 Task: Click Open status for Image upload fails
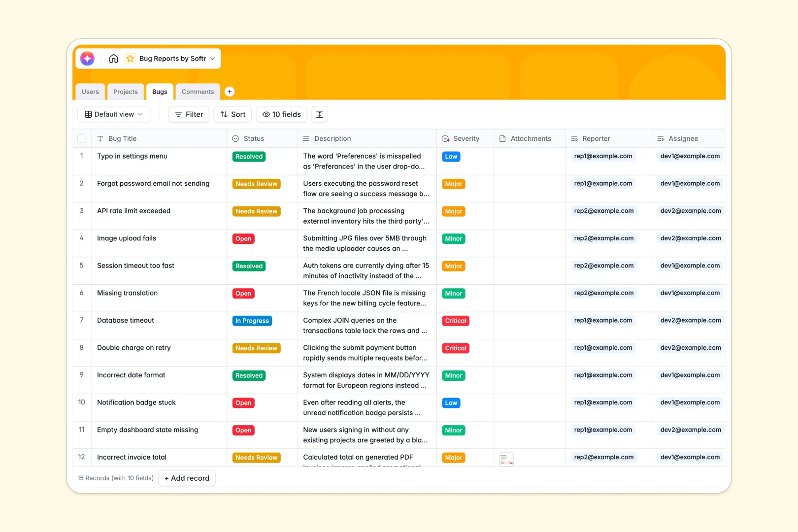point(243,239)
